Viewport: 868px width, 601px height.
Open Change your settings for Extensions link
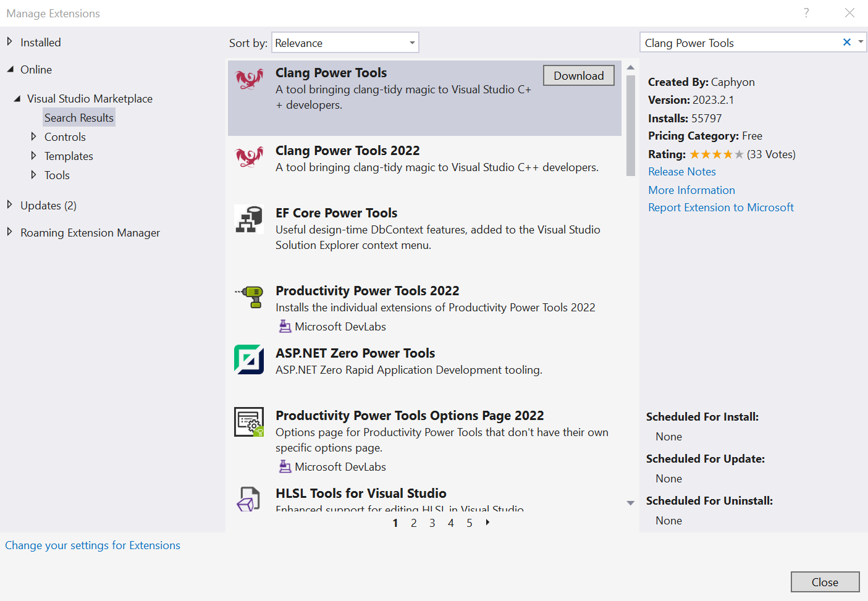(93, 545)
